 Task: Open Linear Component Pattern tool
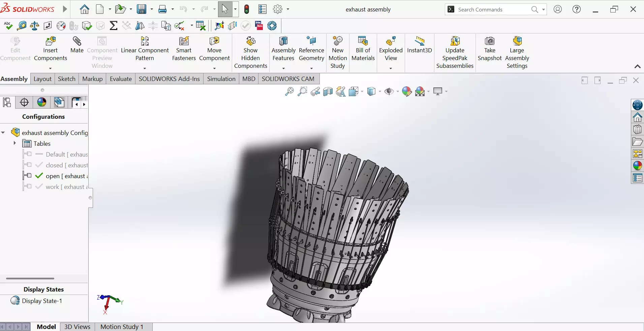tap(145, 49)
